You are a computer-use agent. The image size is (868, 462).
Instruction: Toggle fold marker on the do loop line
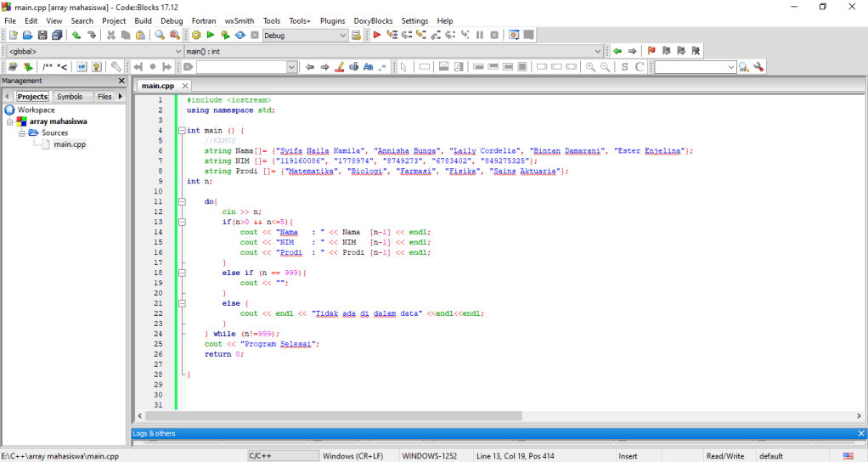(182, 201)
